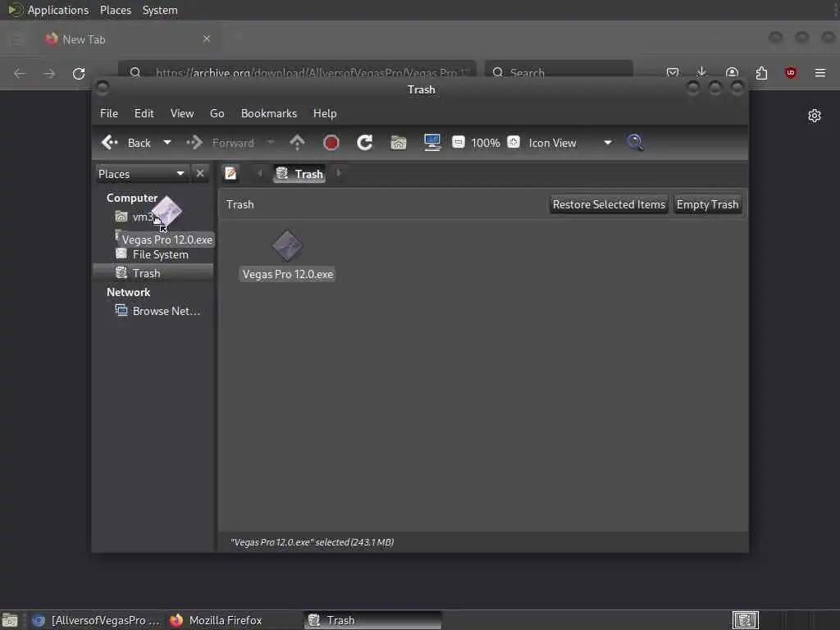Open Firefox Pocket save icon
This screenshot has width=840, height=630.
[x=673, y=73]
